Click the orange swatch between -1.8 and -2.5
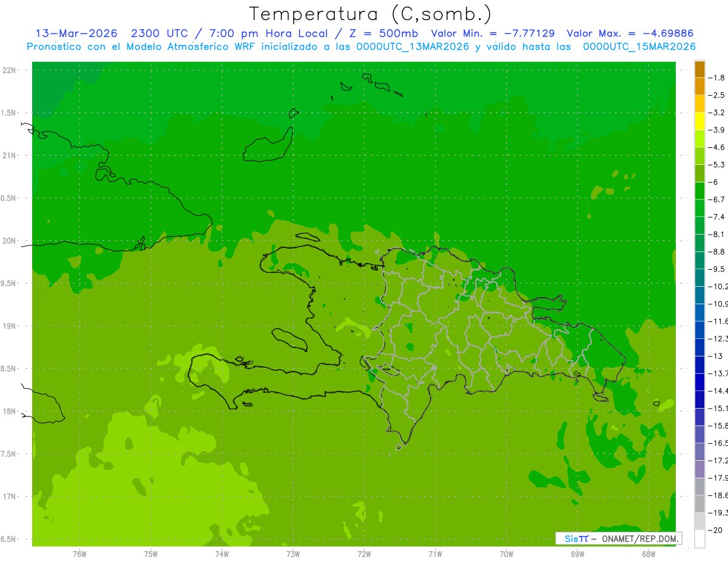Screen dimensions: 728x562 pos(699,87)
